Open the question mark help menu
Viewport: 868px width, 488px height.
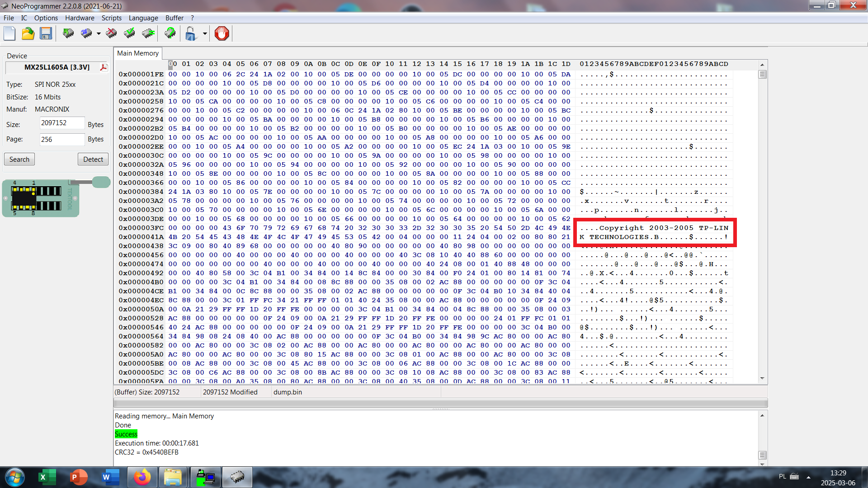[192, 18]
